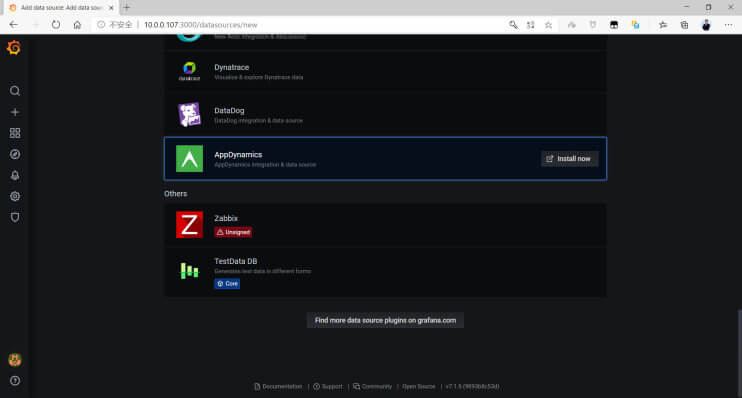Open browser favorites list icon
Viewport: 742px width, 398px height.
662,25
